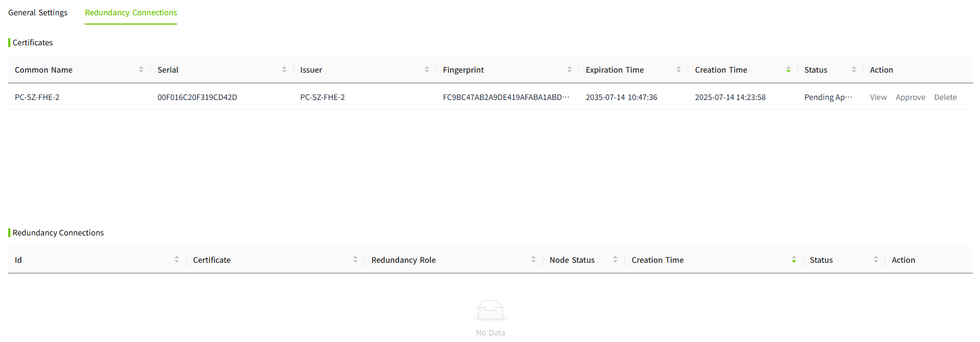Viewport: 980px width, 342px height.
Task: Sort certificates by Common Name
Action: (141, 70)
